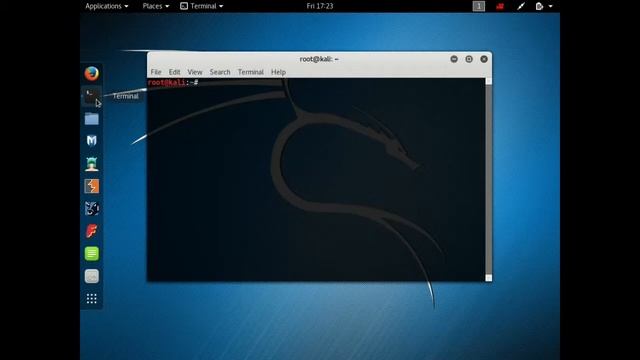Select workspace indicator 1 in top bar
The width and height of the screenshot is (640, 360).
[x=478, y=6]
